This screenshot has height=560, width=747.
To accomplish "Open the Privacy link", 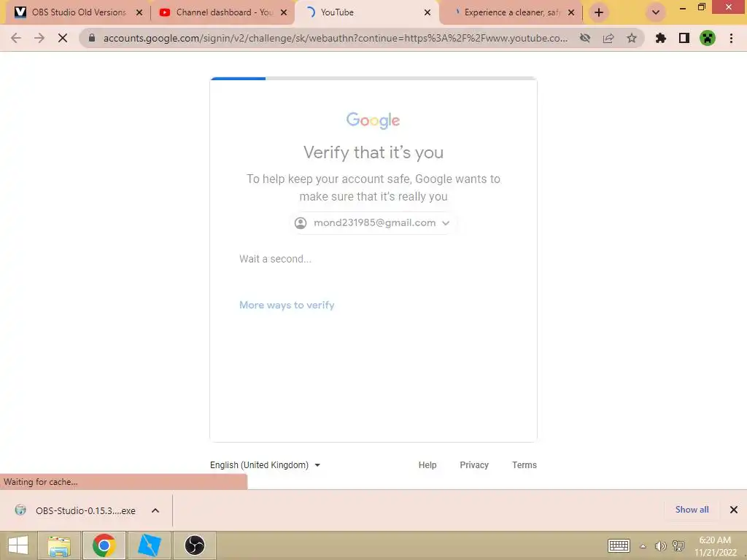I will 474,464.
